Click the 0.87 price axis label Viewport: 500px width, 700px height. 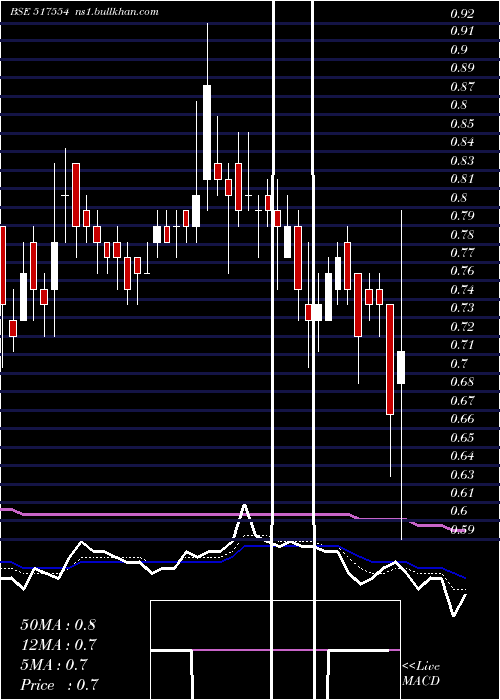[x=462, y=87]
